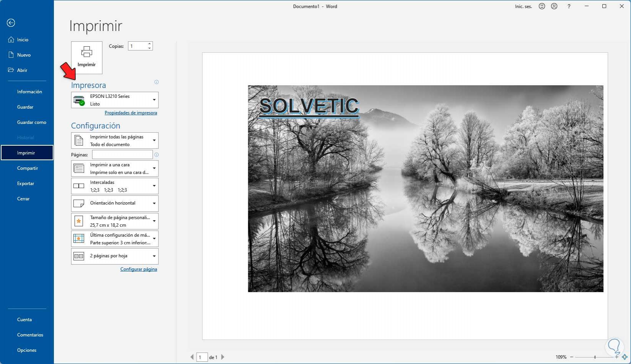Open the Compartir section
631x364 pixels.
28,168
